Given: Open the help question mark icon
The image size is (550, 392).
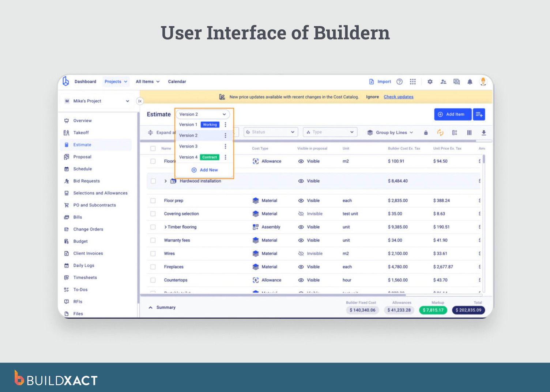Looking at the screenshot, I should pos(399,81).
